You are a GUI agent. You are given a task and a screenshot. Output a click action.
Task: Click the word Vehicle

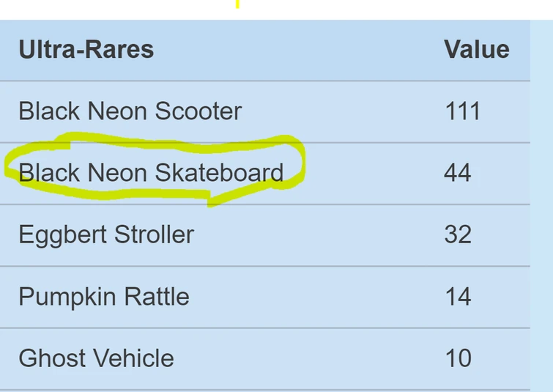tap(131, 358)
